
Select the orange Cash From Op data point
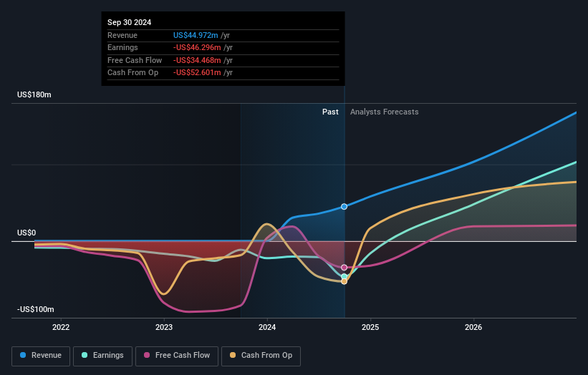point(344,281)
